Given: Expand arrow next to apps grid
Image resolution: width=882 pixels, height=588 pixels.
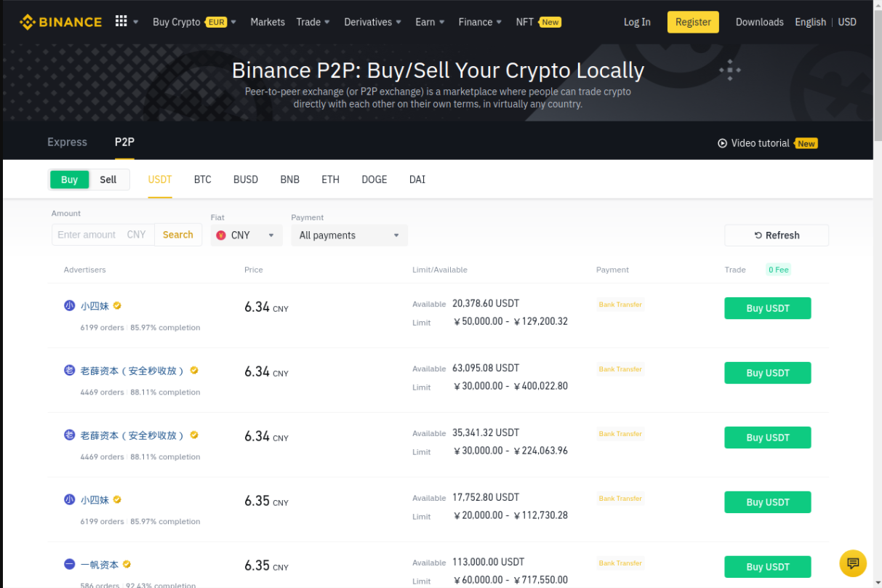Looking at the screenshot, I should click(x=136, y=22).
